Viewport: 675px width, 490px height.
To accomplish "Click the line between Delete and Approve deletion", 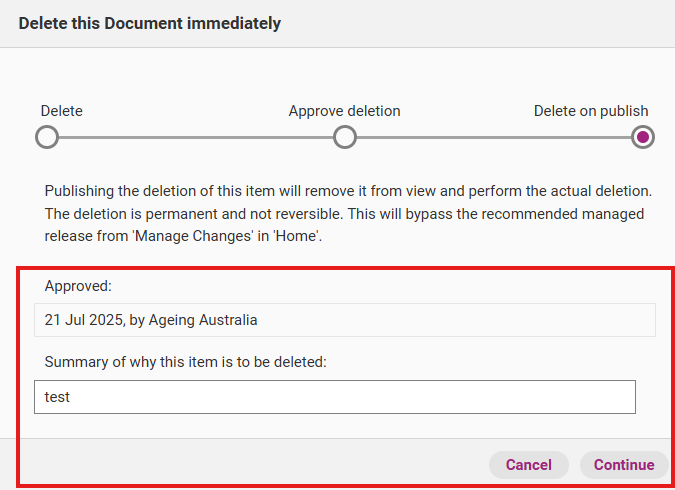I will 195,137.
